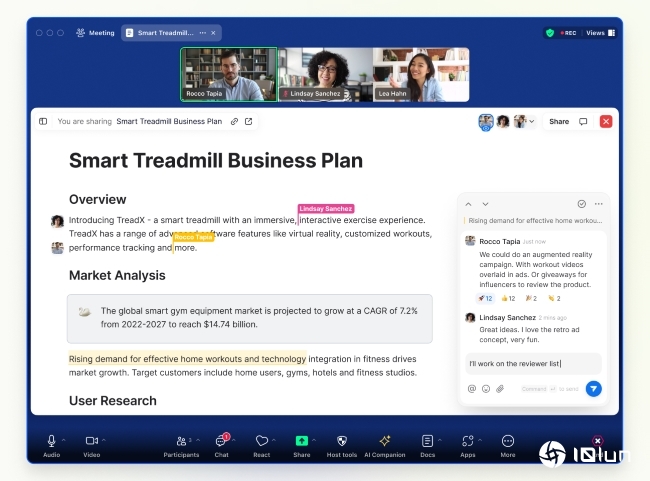Select Lindsay Sanchez video thumbnail
Viewport: 650px width, 481px height.
pos(325,74)
